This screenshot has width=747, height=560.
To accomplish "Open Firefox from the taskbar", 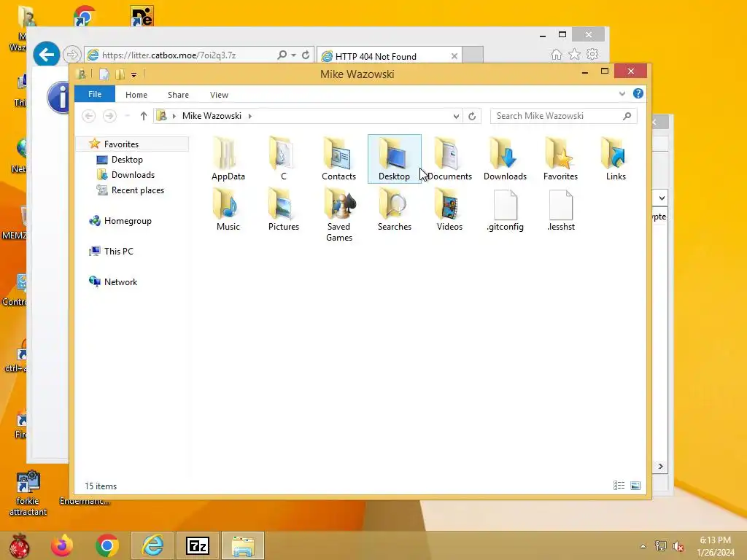I will (x=62, y=545).
